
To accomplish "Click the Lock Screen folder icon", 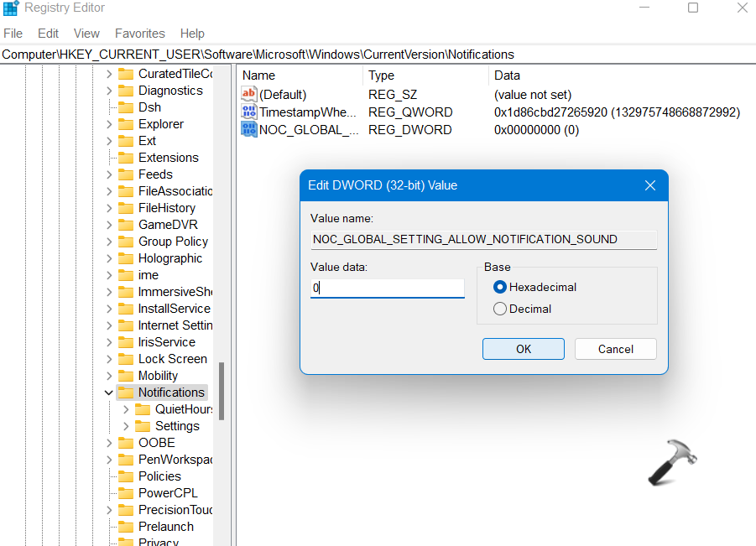I will pyautogui.click(x=126, y=359).
